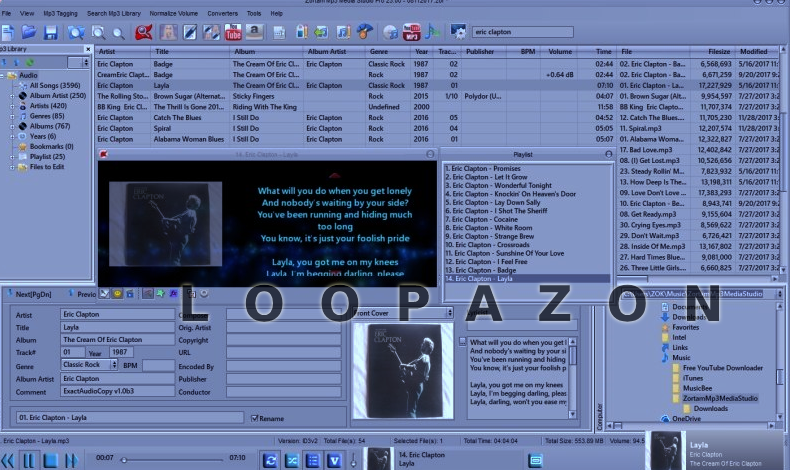
Task: Click the green arrow document toolbar icon
Action: pos(321,33)
